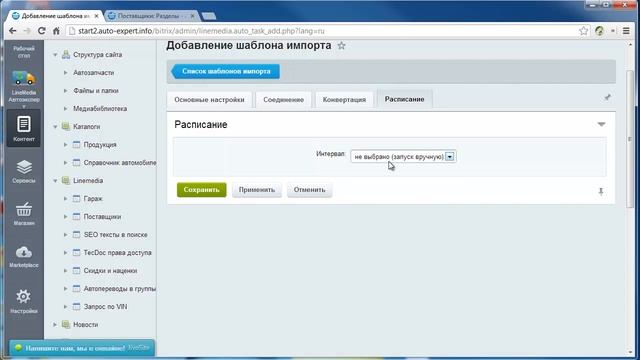640x360 pixels.
Task: Open the Сервисы sidebar section
Action: pos(24,171)
